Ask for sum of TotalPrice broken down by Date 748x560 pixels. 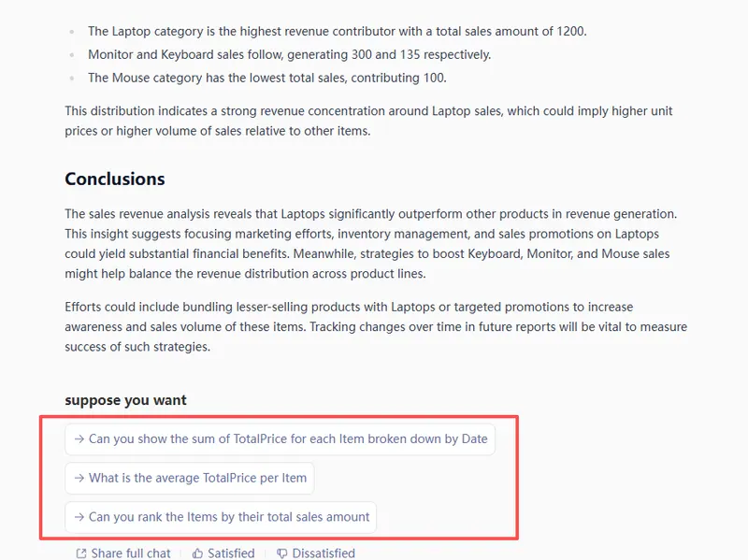coord(280,439)
